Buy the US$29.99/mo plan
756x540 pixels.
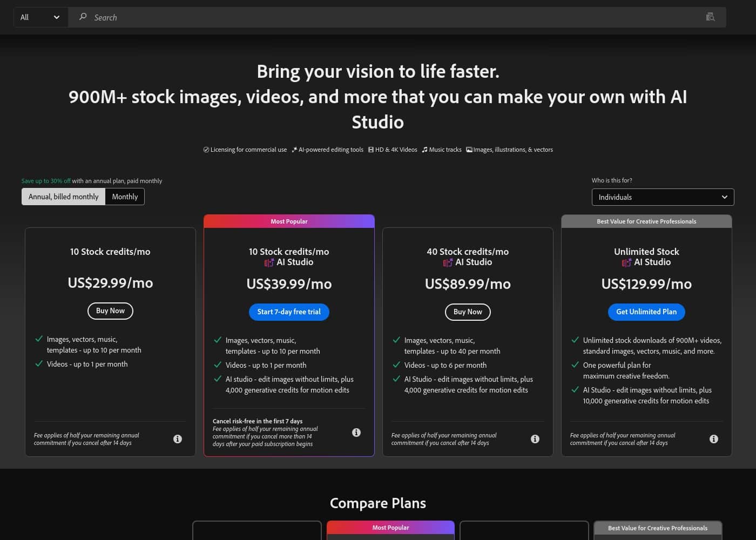110,311
